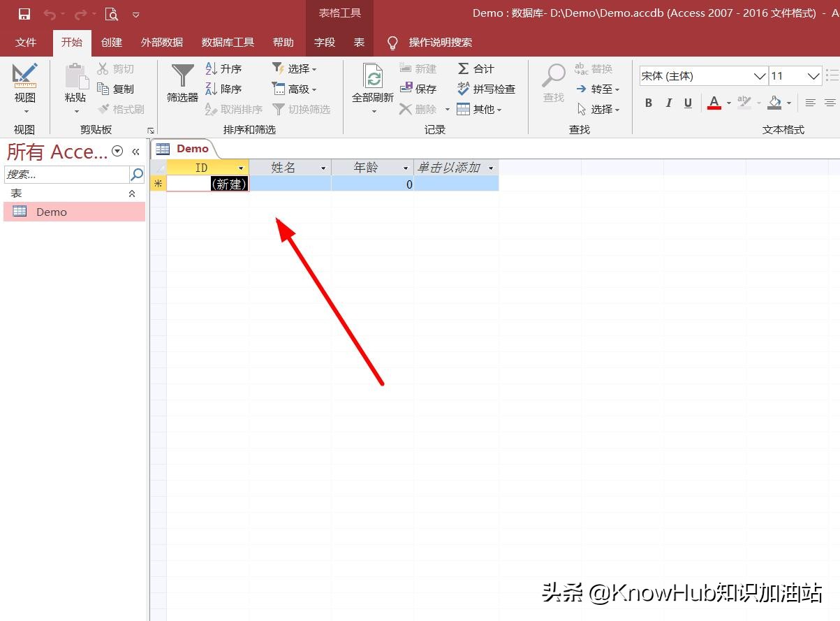Switch to the 创建 ribbon tab
Screen dimensions: 840x621
coord(112,43)
